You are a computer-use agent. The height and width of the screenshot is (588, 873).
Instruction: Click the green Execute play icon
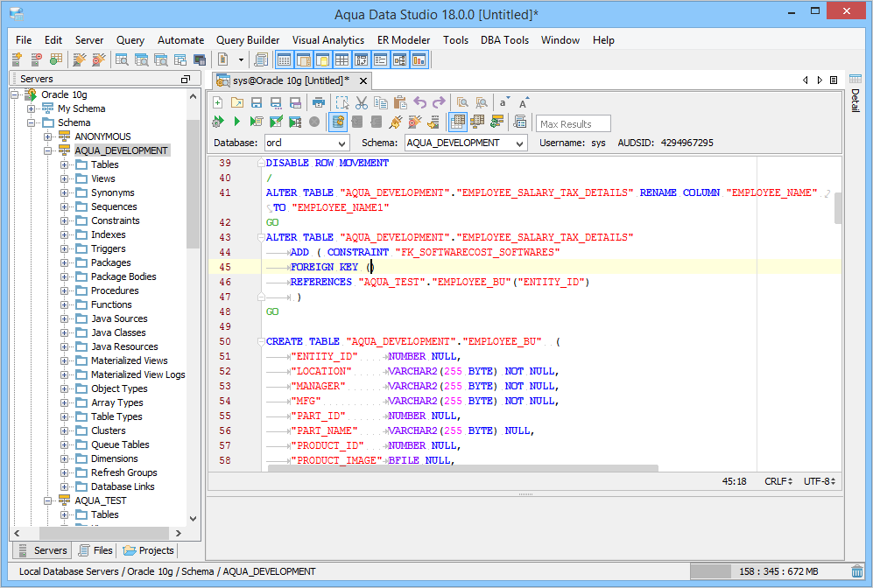236,122
